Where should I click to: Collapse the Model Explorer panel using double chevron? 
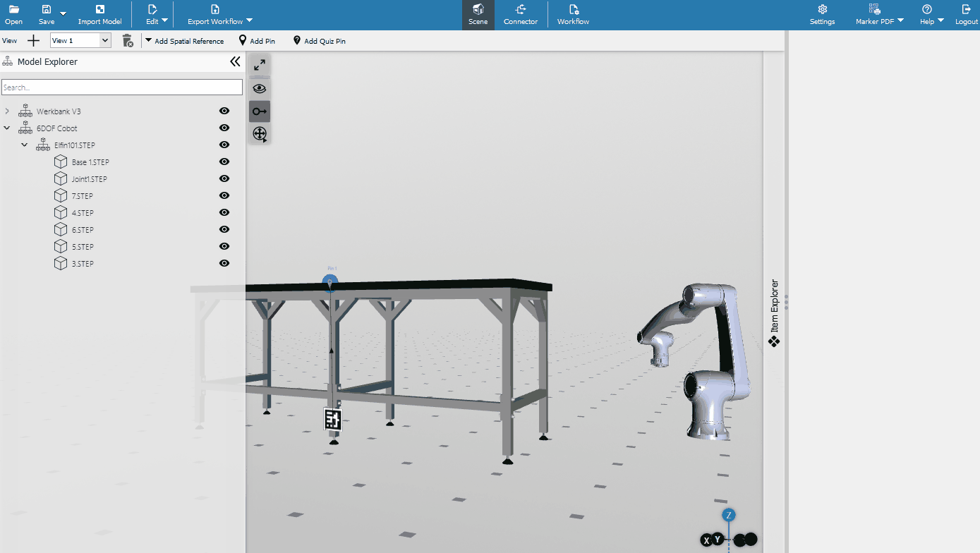click(x=235, y=61)
